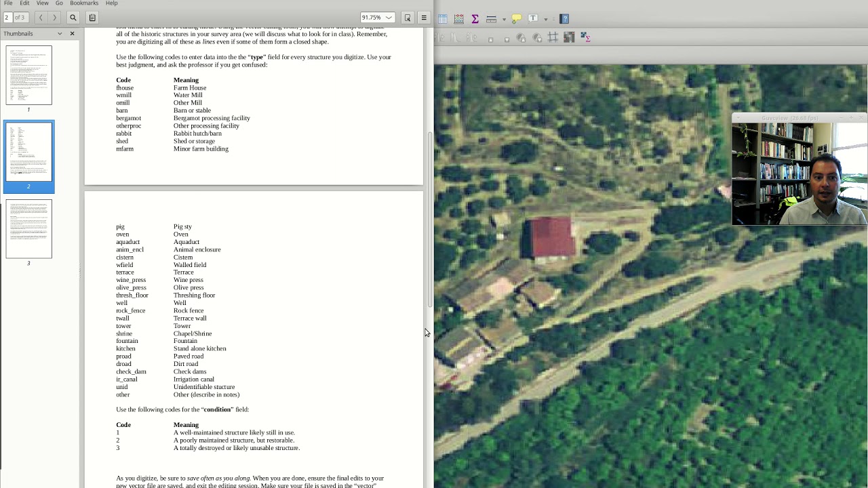Expand the Thumbnails sidebar selector dropdown
Image resolution: width=868 pixels, height=488 pixels.
pos(60,33)
